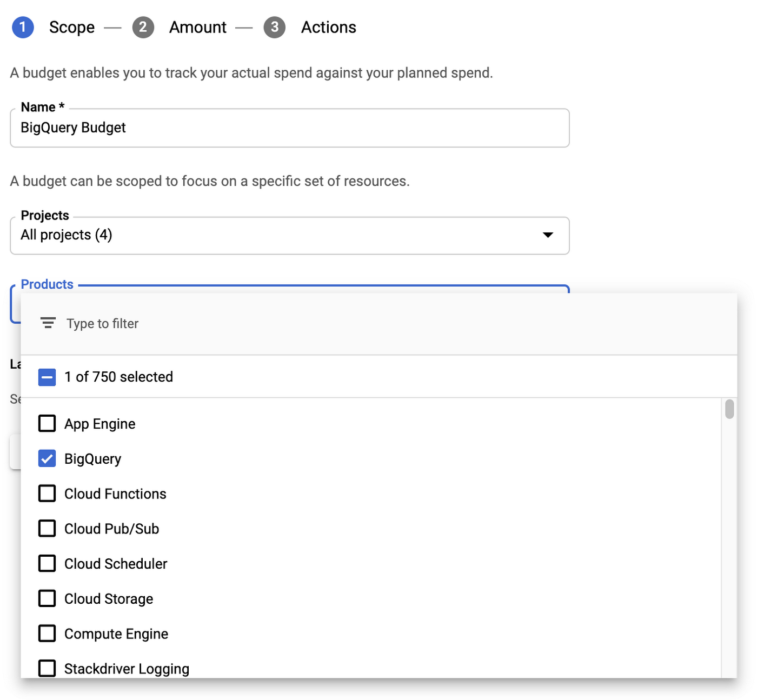757x700 pixels.
Task: Click the '1 of 750 selected' text
Action: [119, 377]
